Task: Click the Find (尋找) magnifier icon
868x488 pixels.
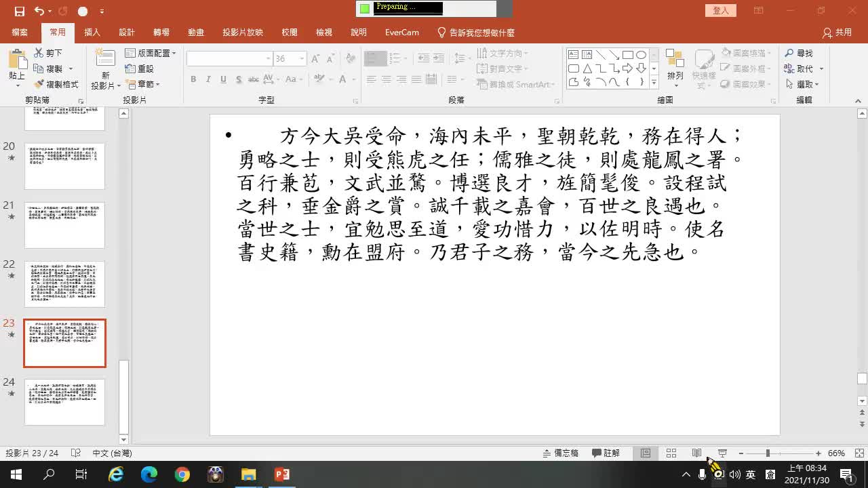Action: point(789,53)
